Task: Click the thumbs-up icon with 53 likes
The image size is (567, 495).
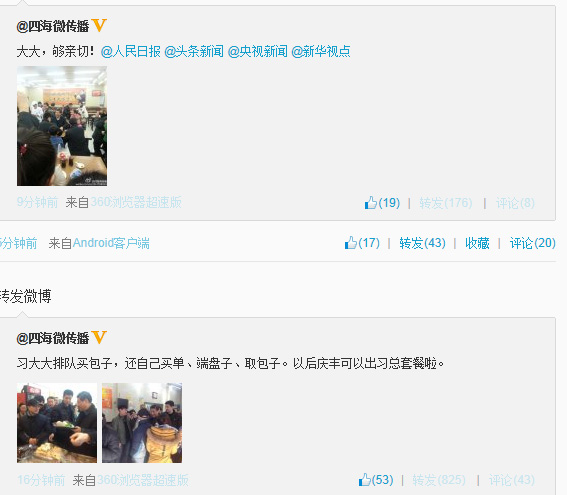Action: 364,479
